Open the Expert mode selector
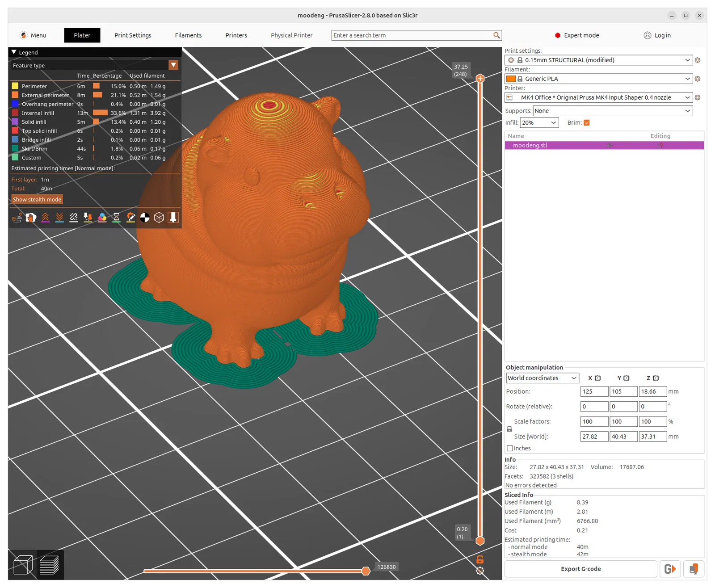Image resolution: width=715 pixels, height=588 pixels. 577,35
